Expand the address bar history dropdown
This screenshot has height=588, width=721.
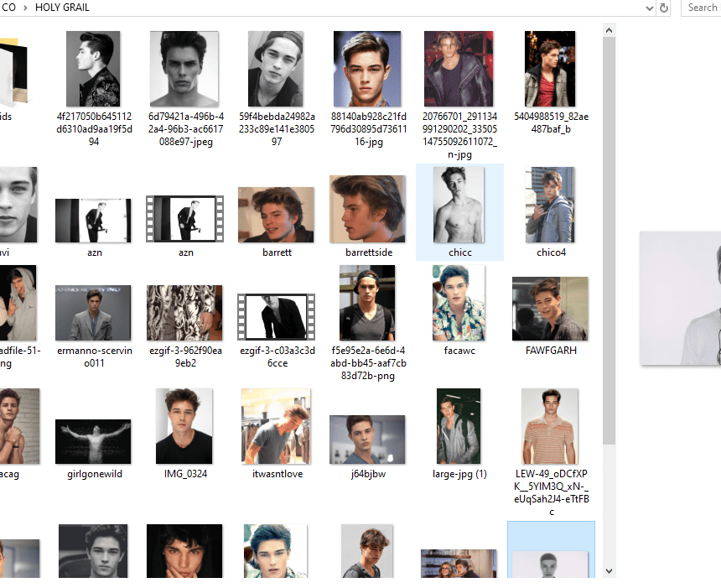click(x=649, y=8)
